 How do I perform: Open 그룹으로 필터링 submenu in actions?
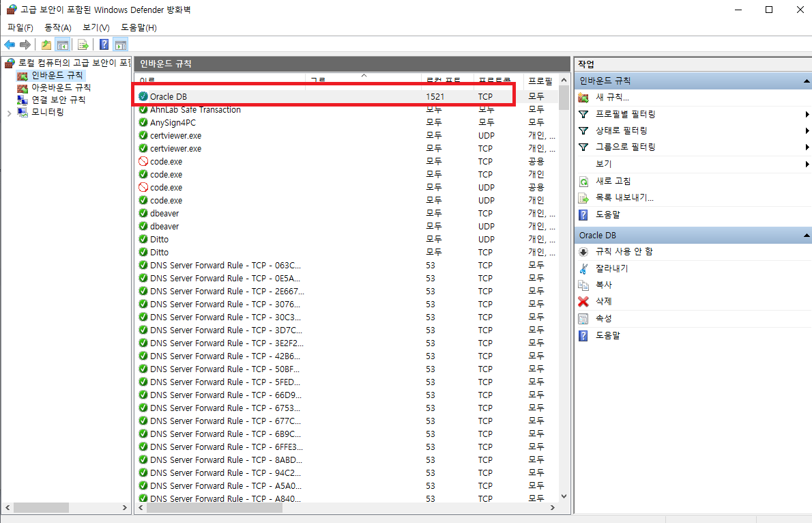pyautogui.click(x=693, y=147)
